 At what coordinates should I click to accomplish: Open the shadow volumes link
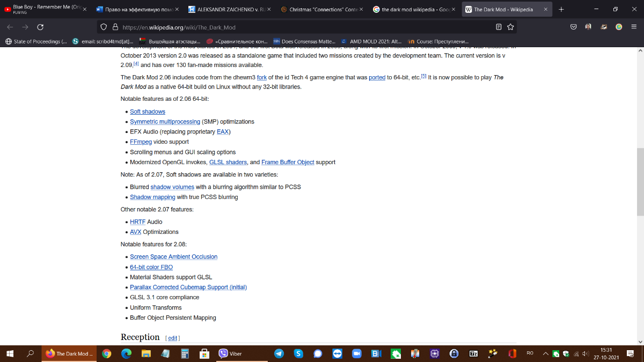pyautogui.click(x=172, y=187)
